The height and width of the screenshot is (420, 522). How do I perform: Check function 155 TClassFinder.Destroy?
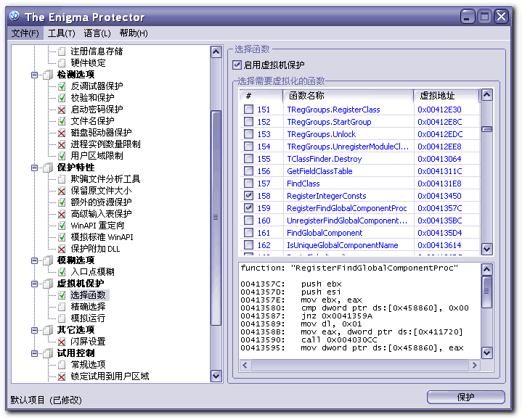[248, 159]
